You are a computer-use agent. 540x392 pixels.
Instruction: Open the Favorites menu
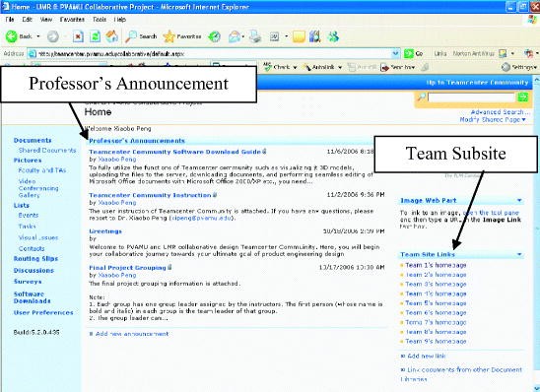(72, 20)
